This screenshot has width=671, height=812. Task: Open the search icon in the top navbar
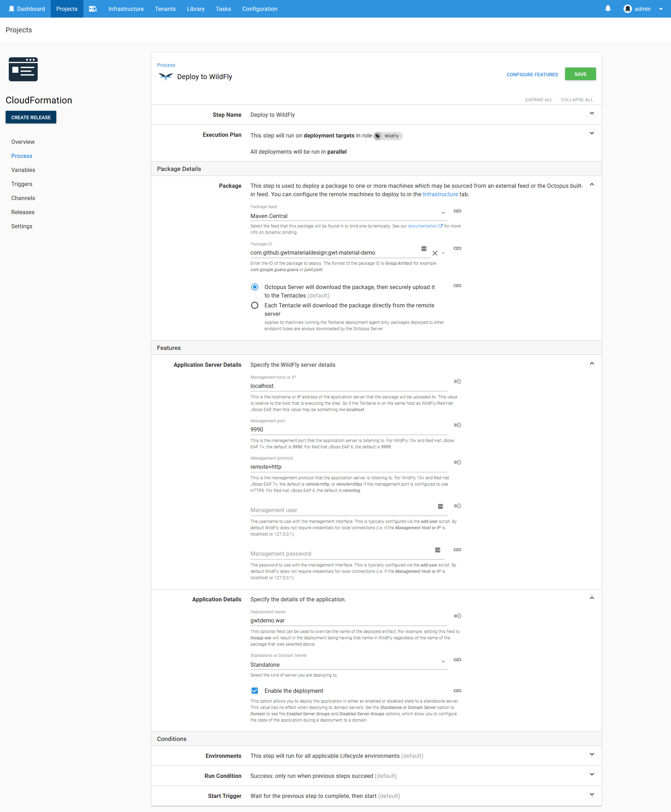(x=93, y=8)
